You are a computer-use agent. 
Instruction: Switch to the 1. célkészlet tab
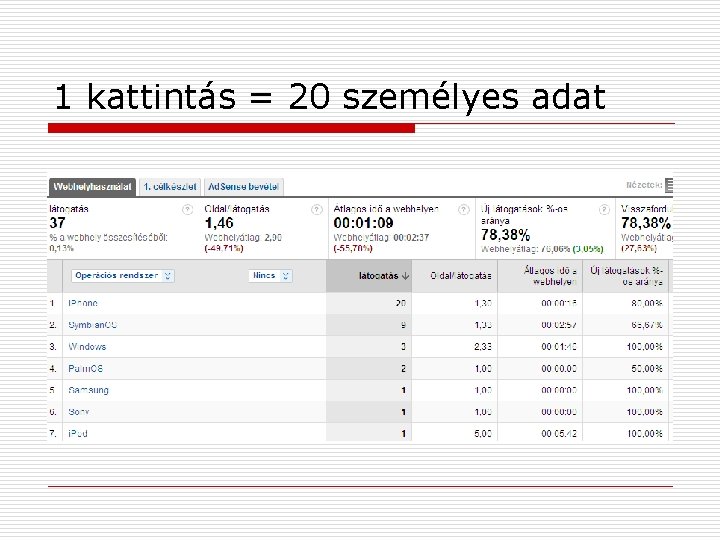[170, 187]
